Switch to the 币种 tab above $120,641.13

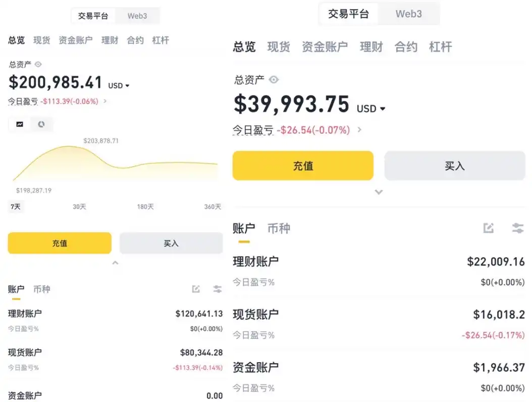coord(42,289)
